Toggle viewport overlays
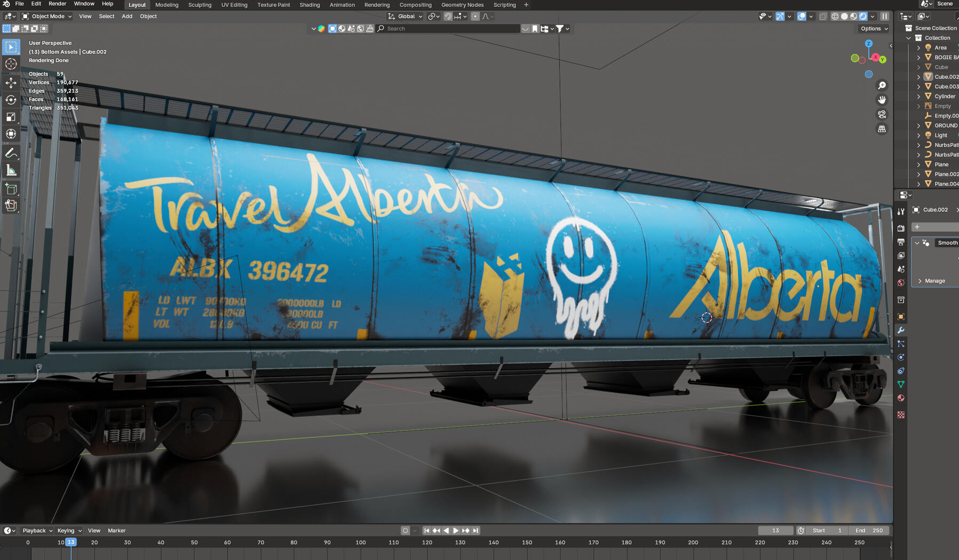Image resolution: width=959 pixels, height=560 pixels. 802,17
